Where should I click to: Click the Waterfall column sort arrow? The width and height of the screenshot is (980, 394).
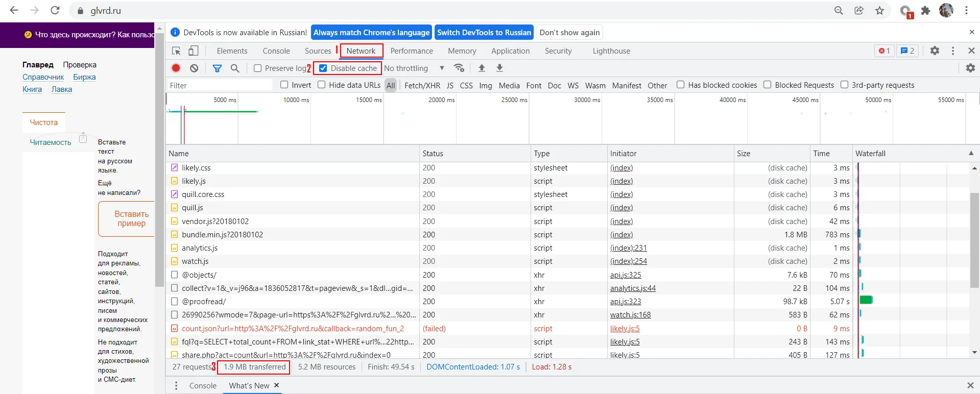[971, 153]
